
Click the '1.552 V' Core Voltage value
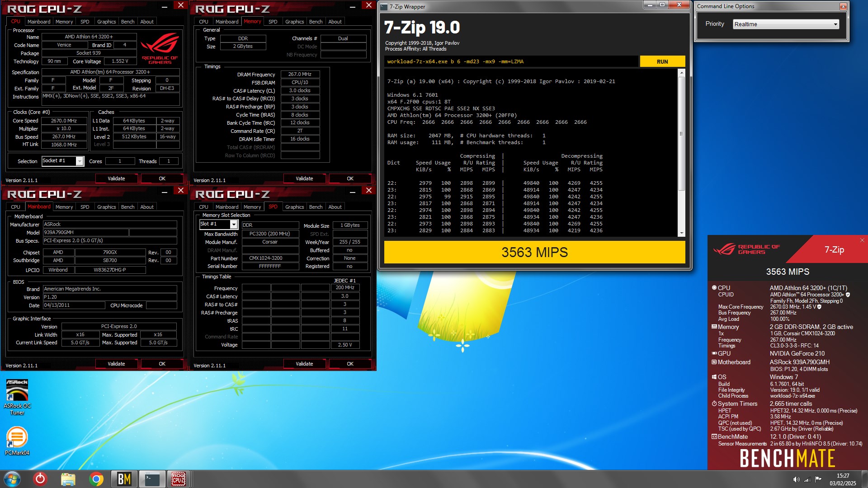pyautogui.click(x=120, y=61)
